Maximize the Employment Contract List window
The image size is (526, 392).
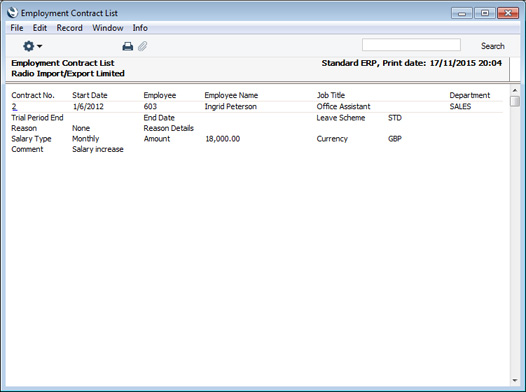point(485,13)
